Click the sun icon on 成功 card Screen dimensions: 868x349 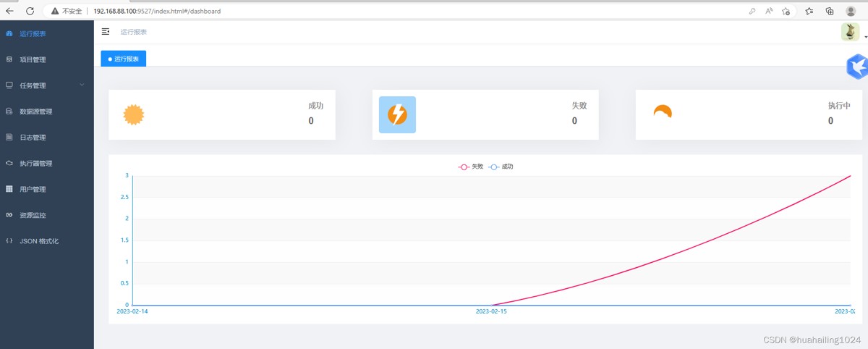tap(134, 115)
